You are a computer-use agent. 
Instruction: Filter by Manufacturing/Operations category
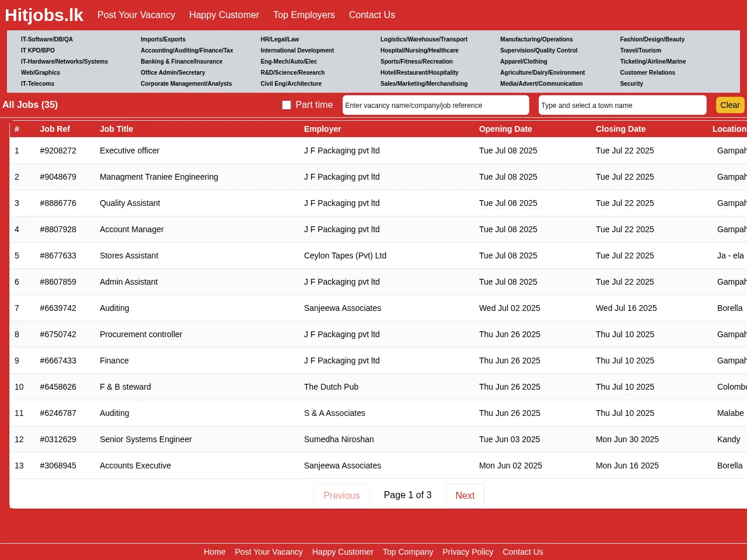tap(536, 39)
